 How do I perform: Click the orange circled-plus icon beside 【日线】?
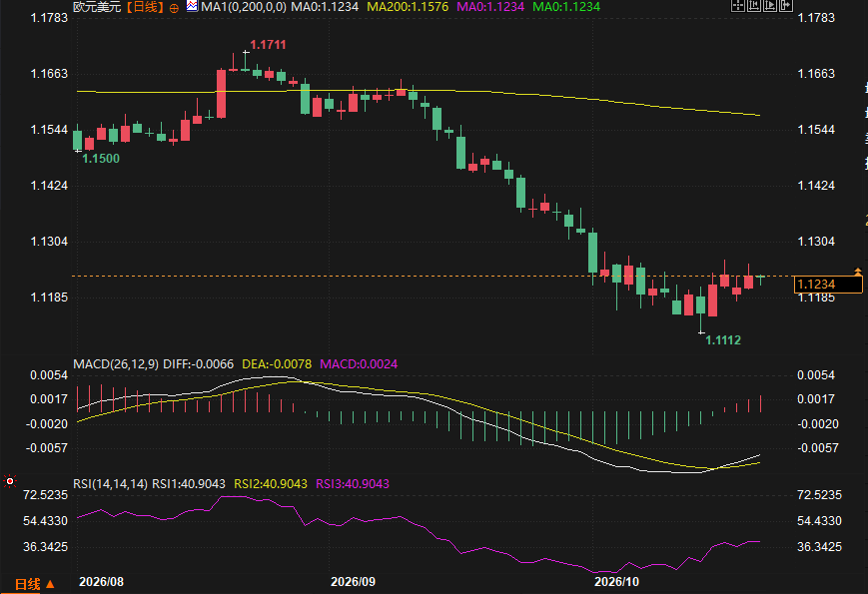coord(174,8)
